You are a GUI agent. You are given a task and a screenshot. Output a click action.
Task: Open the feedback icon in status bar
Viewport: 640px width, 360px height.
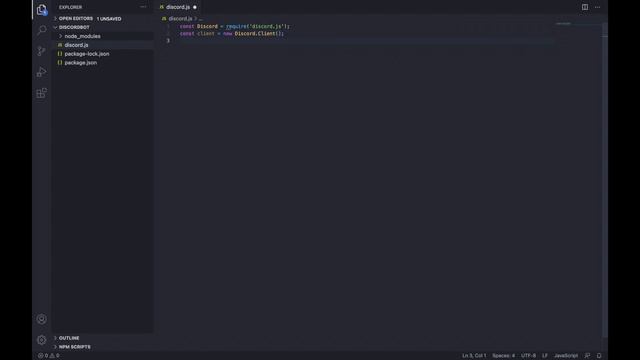(587, 356)
